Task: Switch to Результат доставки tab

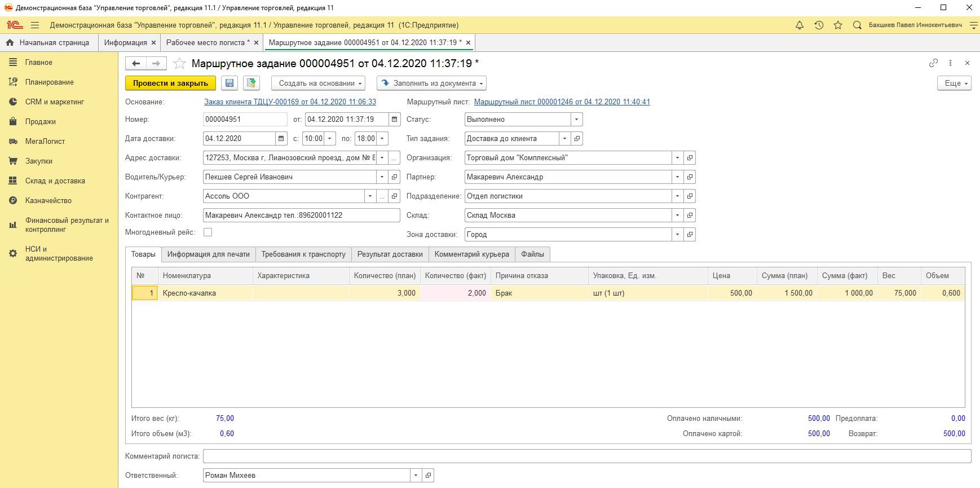Action: click(x=390, y=254)
